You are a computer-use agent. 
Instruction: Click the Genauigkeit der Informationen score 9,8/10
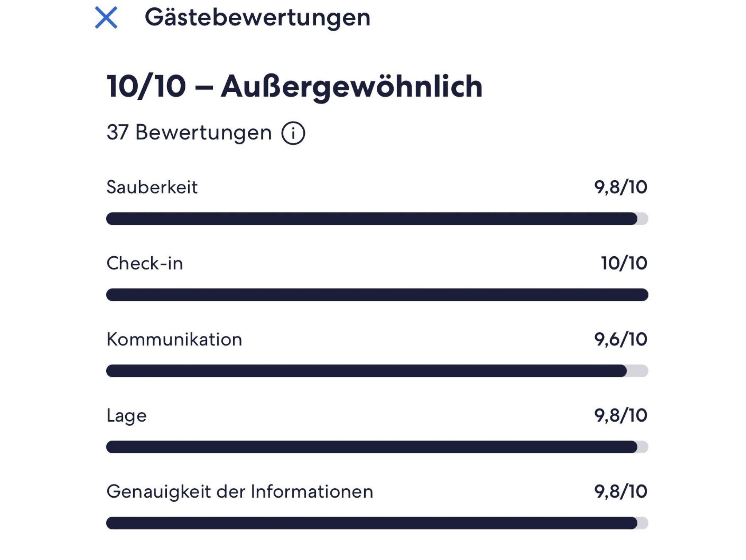[620, 492]
